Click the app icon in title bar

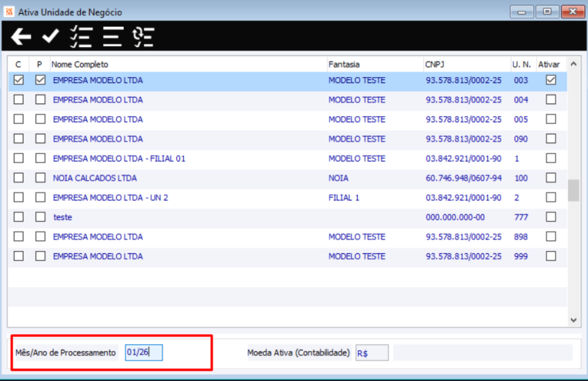click(x=9, y=12)
